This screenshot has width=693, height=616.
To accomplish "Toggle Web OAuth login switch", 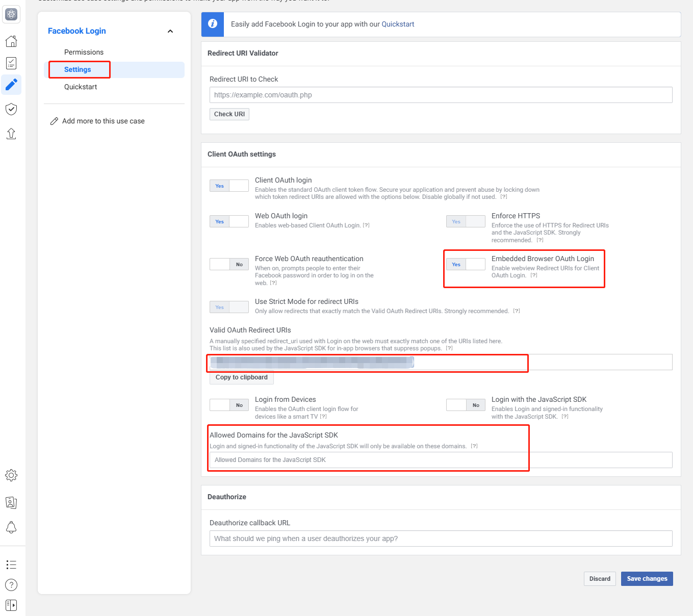I will 229,221.
